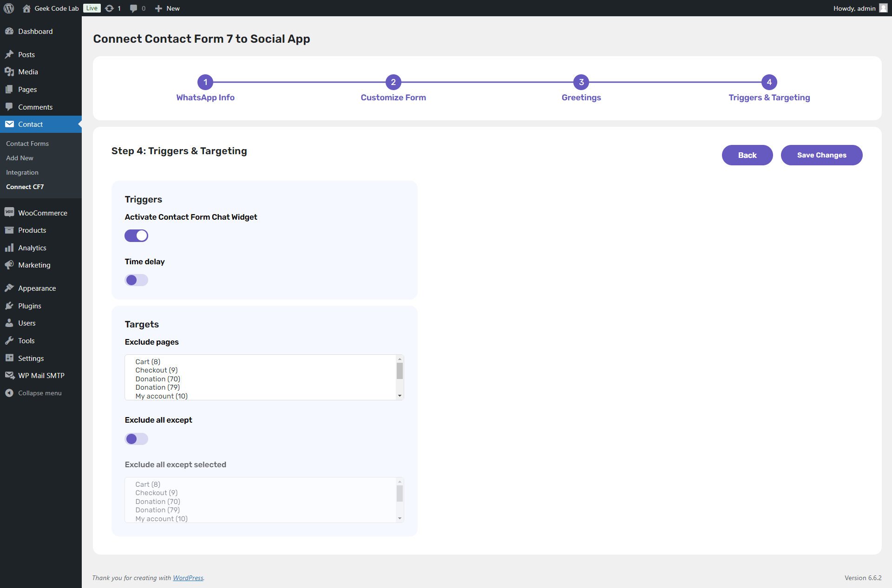Click the Collapse menu arrow icon
This screenshot has width=892, height=588.
[9, 393]
